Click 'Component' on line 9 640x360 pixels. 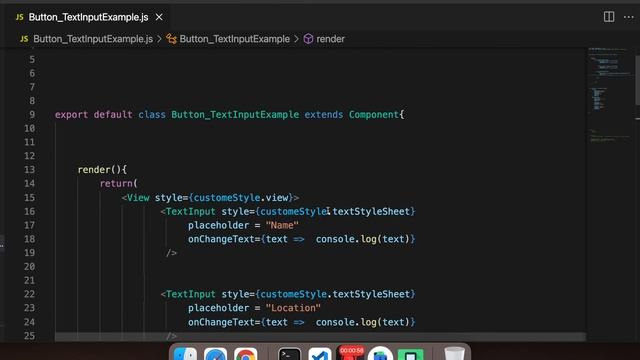(x=373, y=115)
